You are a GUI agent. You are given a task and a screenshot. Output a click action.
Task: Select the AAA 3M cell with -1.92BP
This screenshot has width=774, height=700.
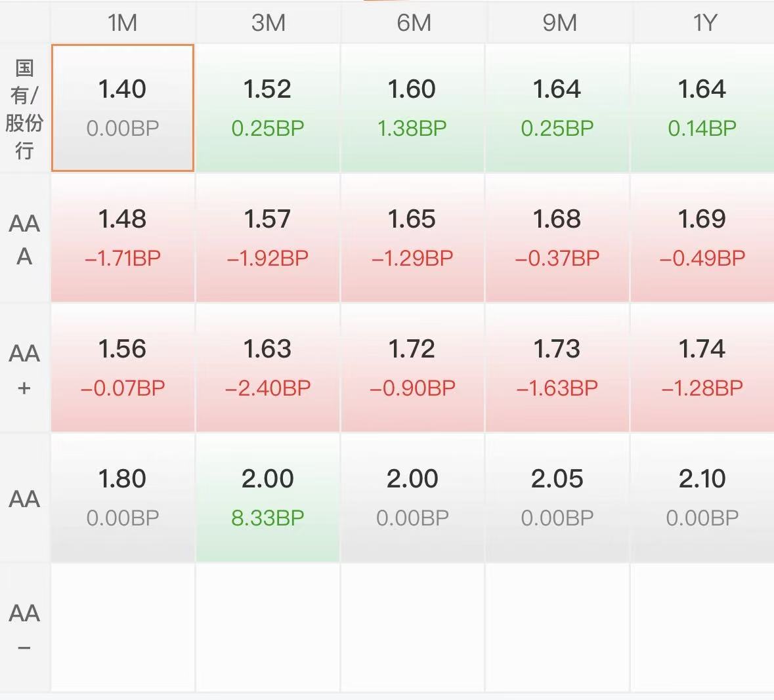pyautogui.click(x=268, y=237)
